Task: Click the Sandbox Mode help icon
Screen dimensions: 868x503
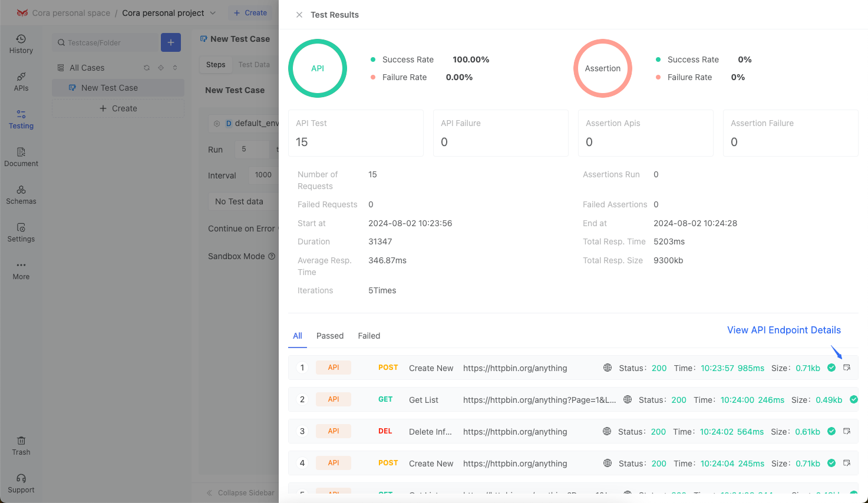Action: [272, 256]
